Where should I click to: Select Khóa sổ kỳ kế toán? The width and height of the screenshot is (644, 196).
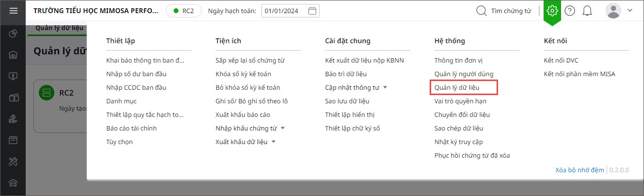click(x=243, y=74)
